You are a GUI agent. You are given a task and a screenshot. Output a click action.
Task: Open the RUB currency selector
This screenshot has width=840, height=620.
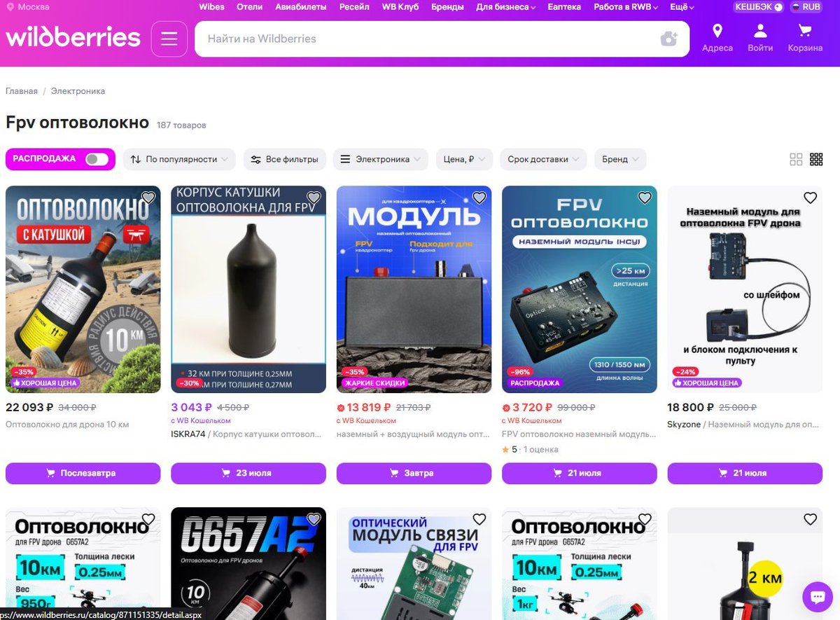pyautogui.click(x=806, y=7)
